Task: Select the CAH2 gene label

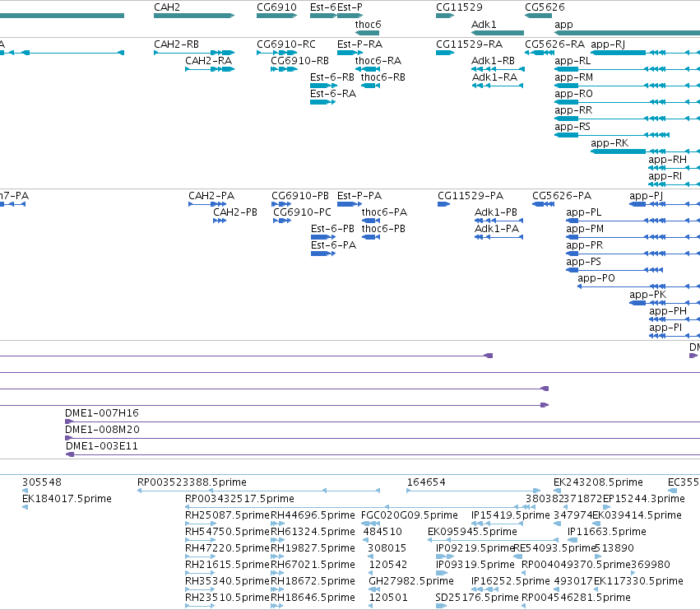Action: (167, 7)
